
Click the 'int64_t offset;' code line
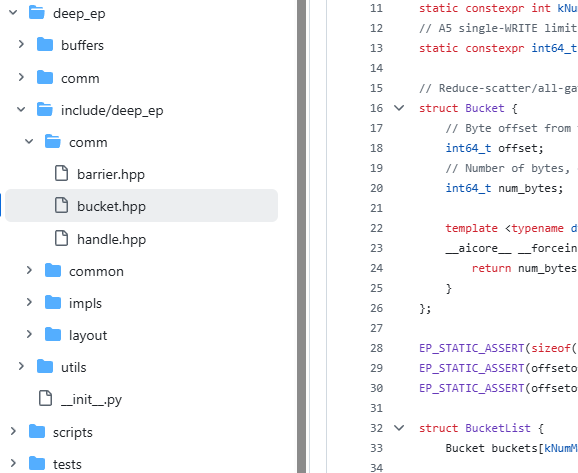click(495, 148)
